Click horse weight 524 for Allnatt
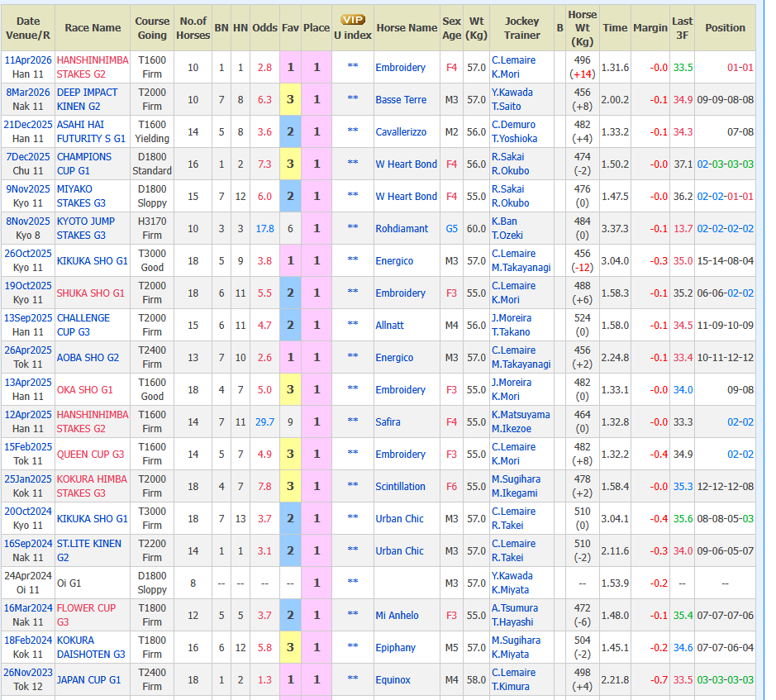 click(582, 318)
